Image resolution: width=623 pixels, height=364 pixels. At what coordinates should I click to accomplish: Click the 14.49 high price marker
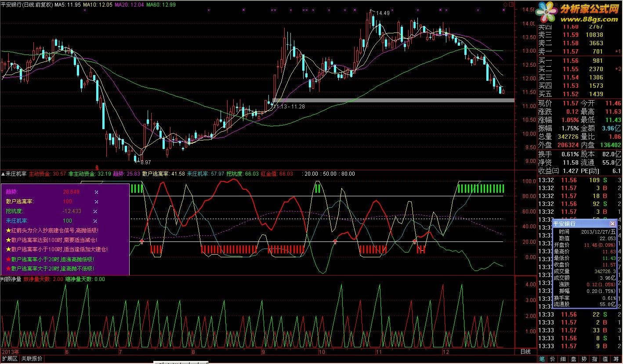(x=383, y=13)
